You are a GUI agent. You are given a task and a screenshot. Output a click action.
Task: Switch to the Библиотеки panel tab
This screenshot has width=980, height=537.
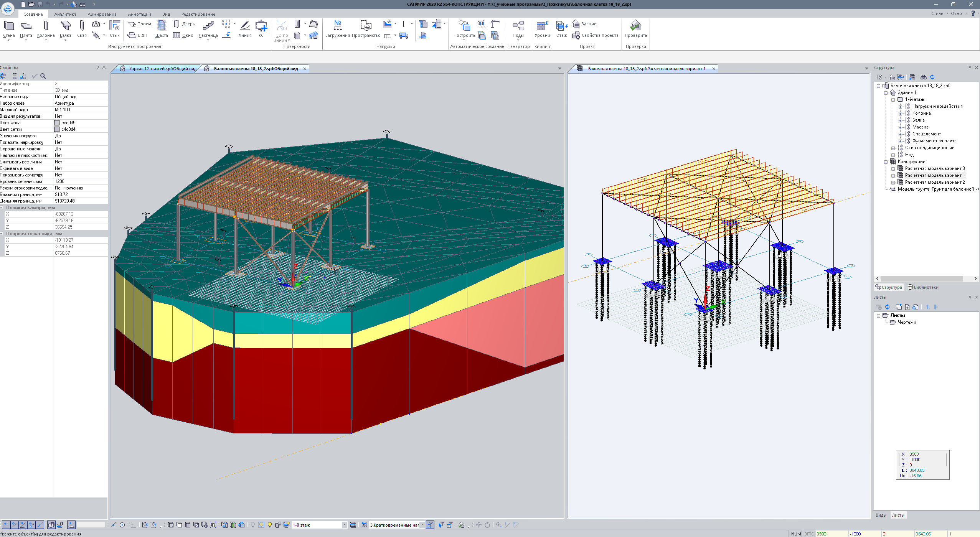(x=923, y=287)
